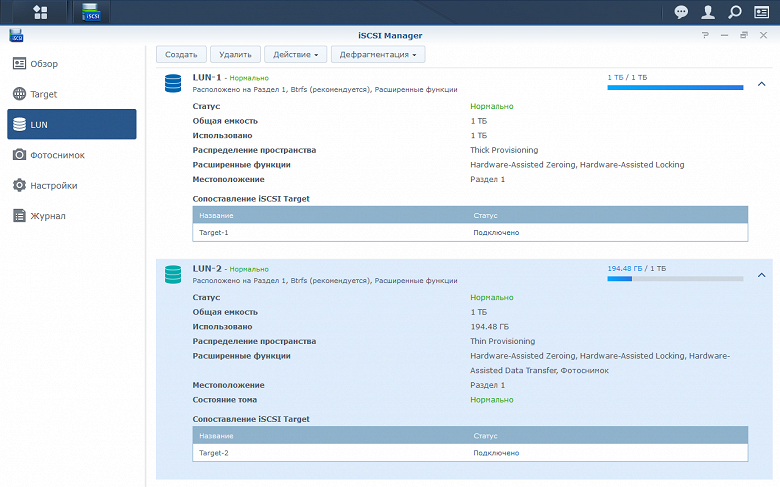The image size is (780, 487).
Task: Click the LUN-2 usage progress bar
Action: click(x=675, y=279)
